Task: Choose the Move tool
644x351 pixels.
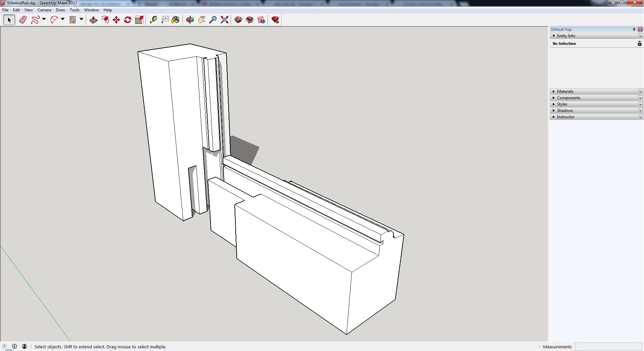Action: coord(116,20)
